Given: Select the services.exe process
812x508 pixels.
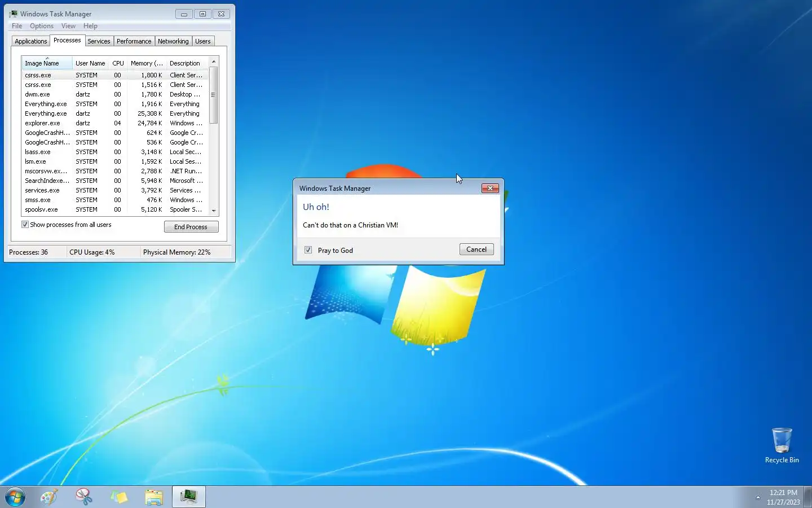Looking at the screenshot, I should [115, 190].
